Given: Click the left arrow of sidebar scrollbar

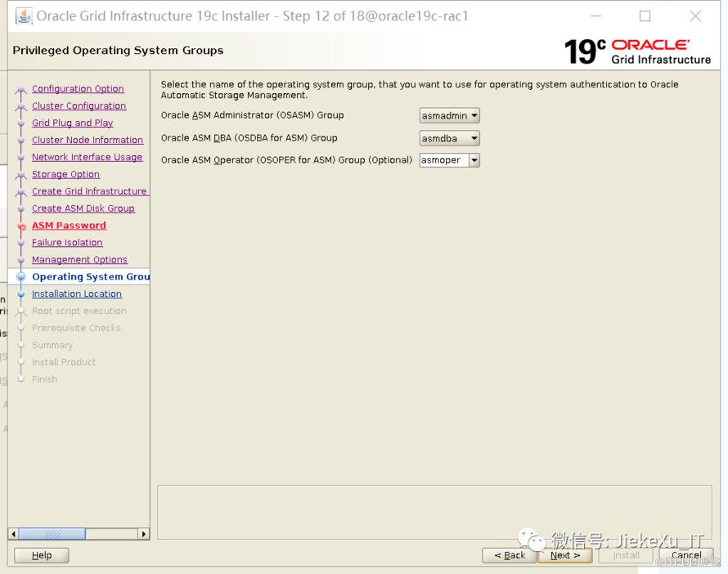Looking at the screenshot, I should click(x=13, y=534).
